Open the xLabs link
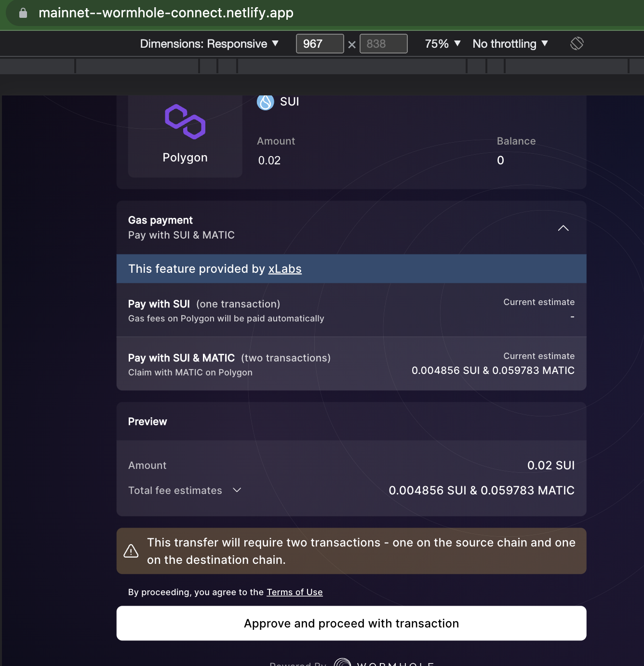The image size is (644, 666). tap(285, 269)
